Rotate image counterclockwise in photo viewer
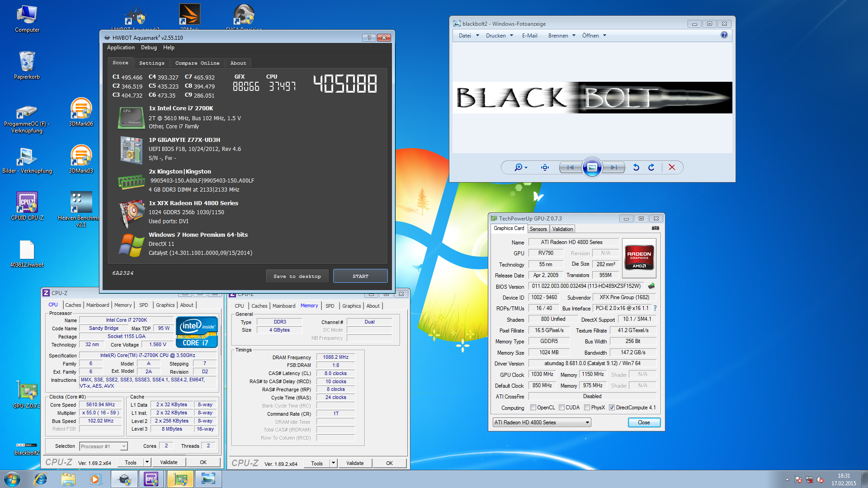Screen dimensions: 868x488 [636, 167]
